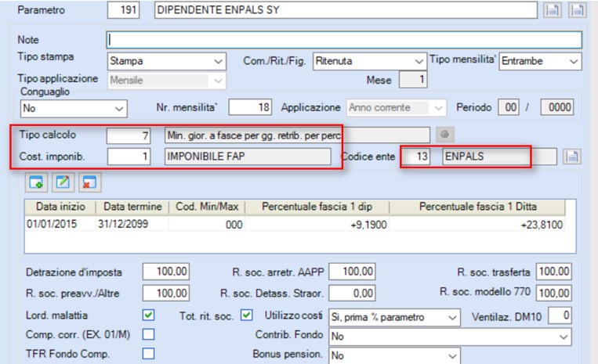Image resolution: width=598 pixels, height=364 pixels.
Task: Open the Bonus pension. dropdown
Action: tap(394, 355)
